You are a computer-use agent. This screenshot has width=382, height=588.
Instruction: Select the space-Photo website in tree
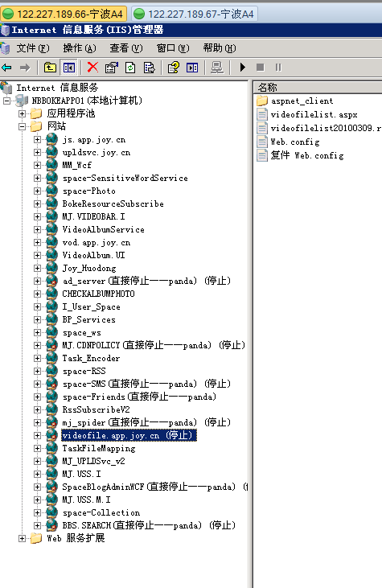88,191
